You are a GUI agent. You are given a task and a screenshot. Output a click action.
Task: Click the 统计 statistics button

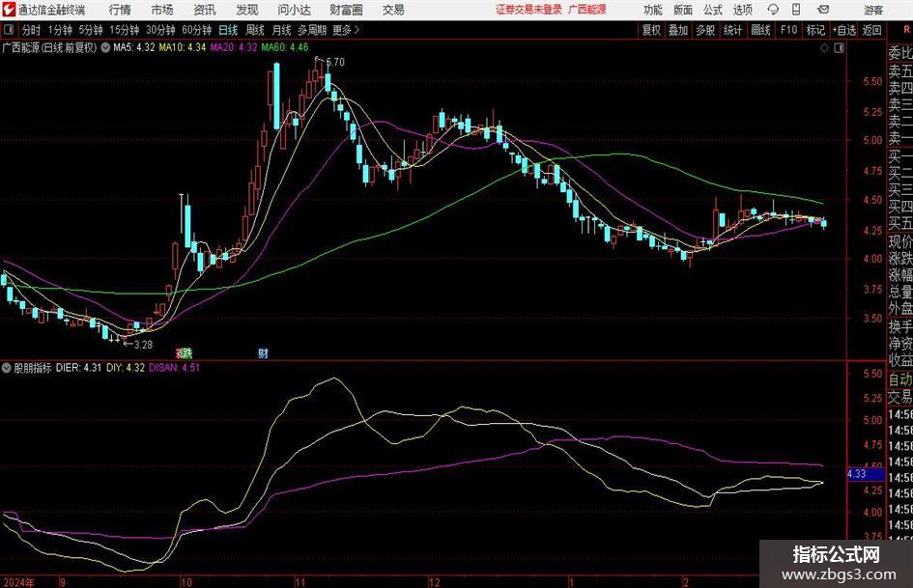733,30
